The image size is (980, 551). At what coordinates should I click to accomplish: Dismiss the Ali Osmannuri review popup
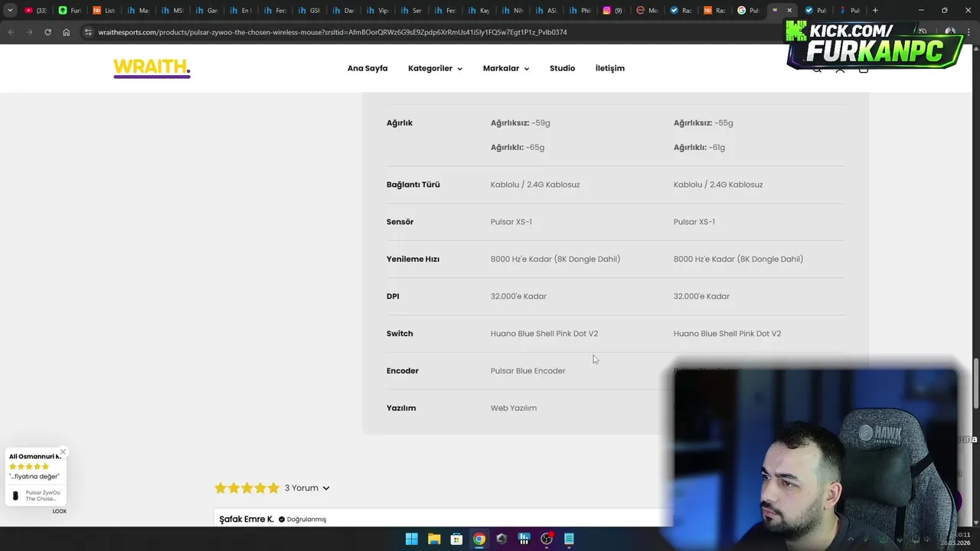tap(63, 452)
